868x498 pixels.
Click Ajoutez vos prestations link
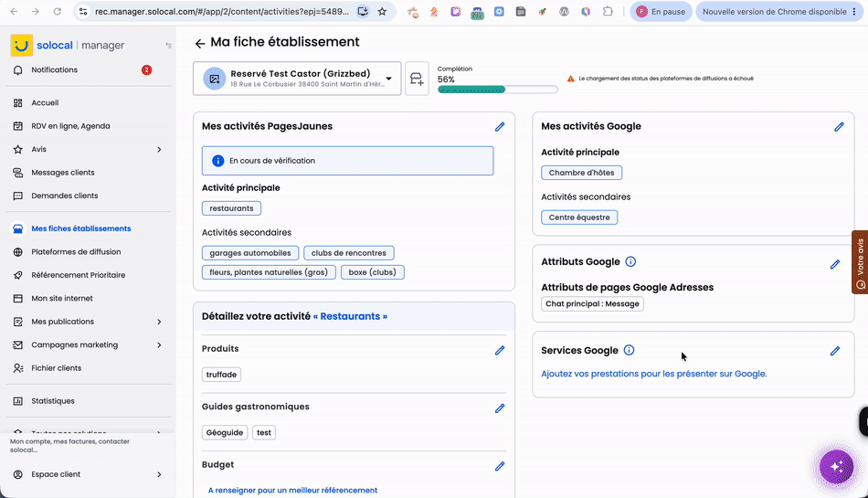point(654,374)
